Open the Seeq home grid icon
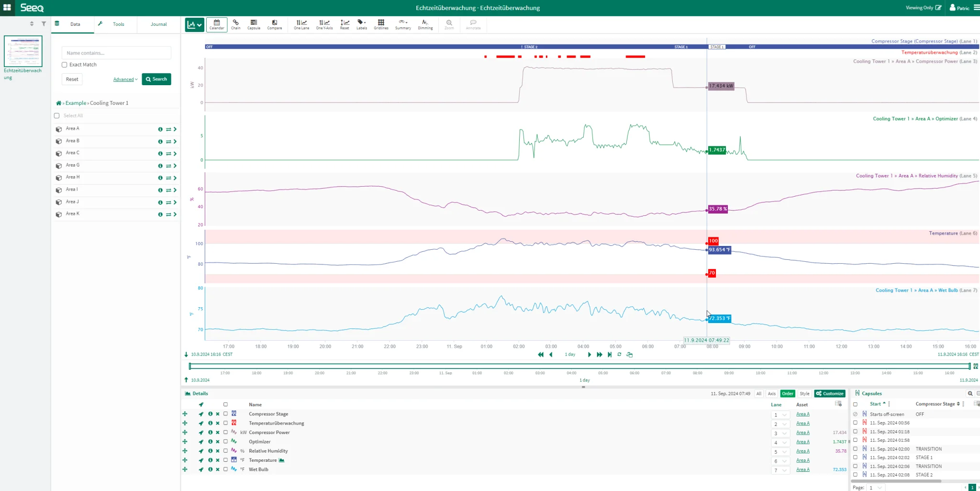The width and height of the screenshot is (980, 491). pyautogui.click(x=7, y=8)
